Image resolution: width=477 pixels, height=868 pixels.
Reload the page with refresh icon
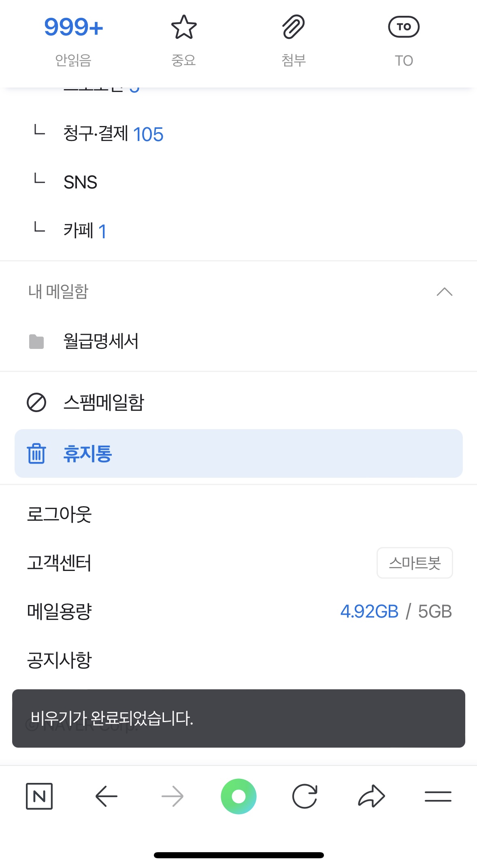tap(305, 796)
